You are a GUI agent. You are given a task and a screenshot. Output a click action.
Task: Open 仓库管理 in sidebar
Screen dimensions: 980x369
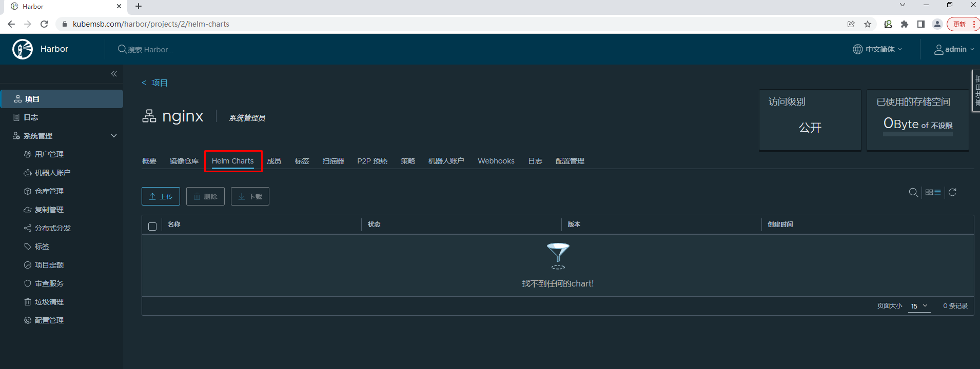49,191
